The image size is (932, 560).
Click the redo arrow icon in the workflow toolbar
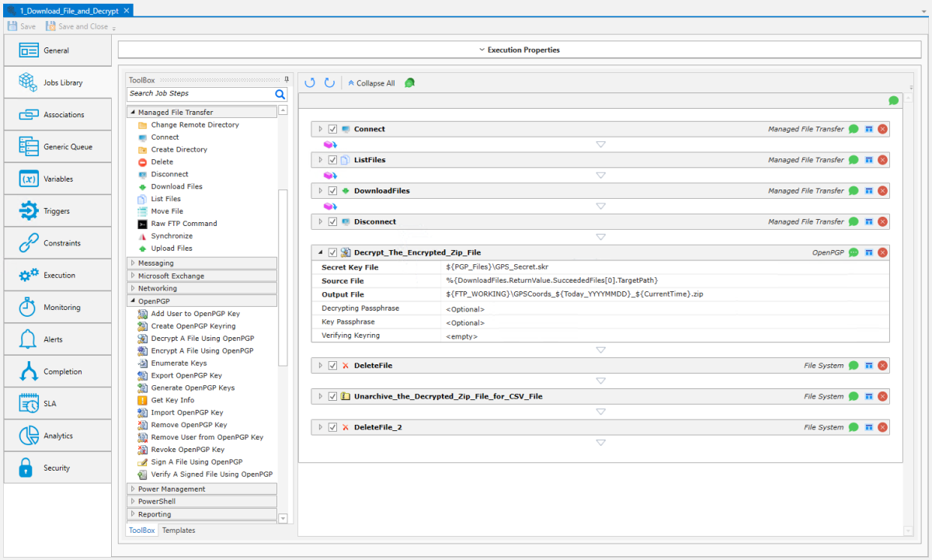(x=329, y=82)
